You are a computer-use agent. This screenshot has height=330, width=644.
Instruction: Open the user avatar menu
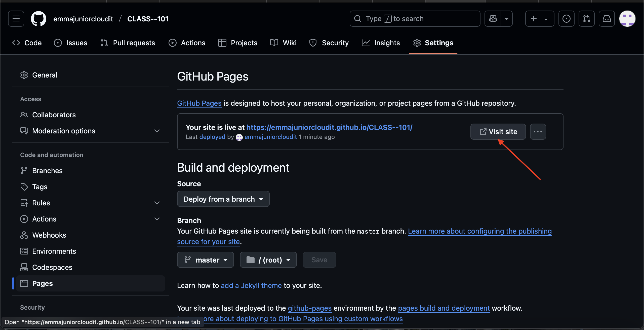click(627, 19)
